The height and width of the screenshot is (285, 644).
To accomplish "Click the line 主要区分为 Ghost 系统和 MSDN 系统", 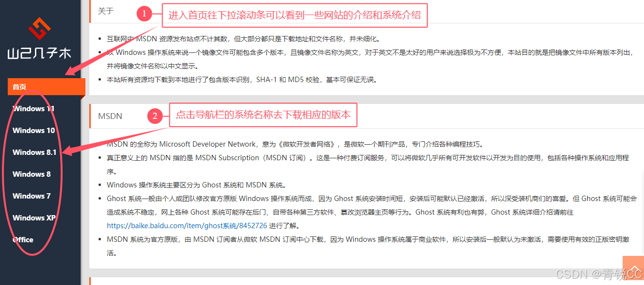I will coord(196,185).
